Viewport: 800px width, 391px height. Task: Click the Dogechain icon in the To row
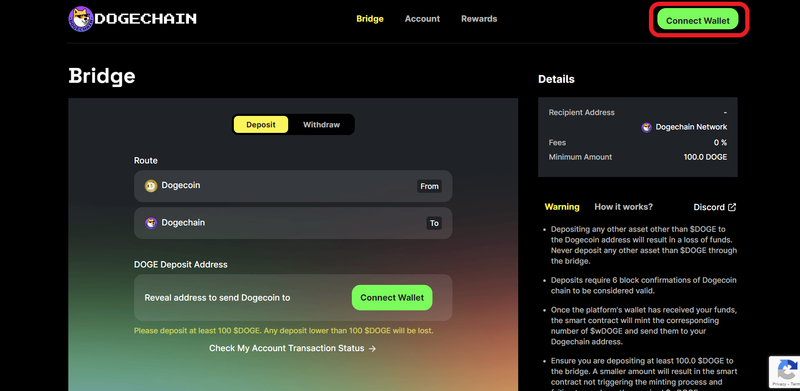pyautogui.click(x=151, y=223)
